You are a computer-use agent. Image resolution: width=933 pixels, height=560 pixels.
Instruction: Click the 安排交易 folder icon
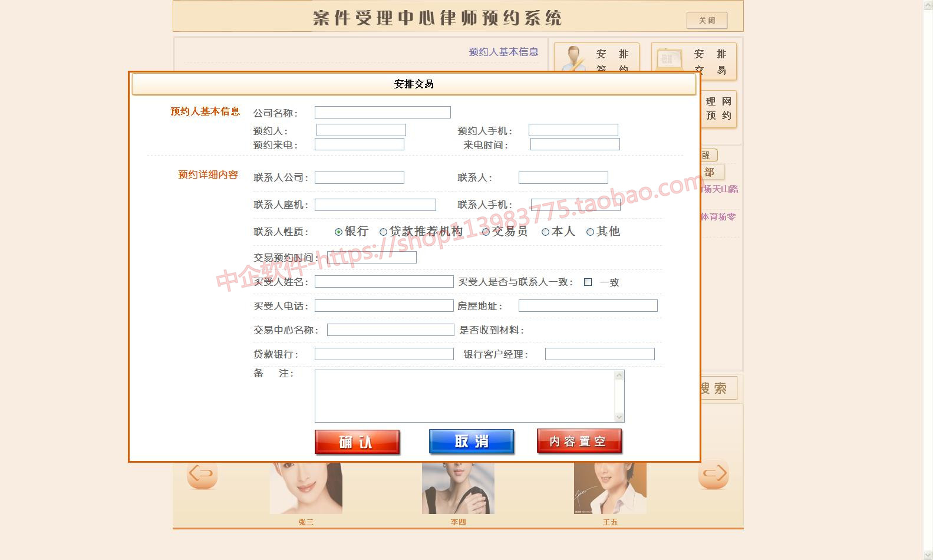click(669, 58)
